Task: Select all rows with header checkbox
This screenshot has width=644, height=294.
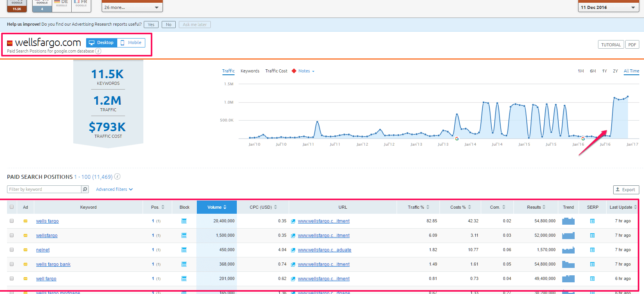Action: point(12,207)
